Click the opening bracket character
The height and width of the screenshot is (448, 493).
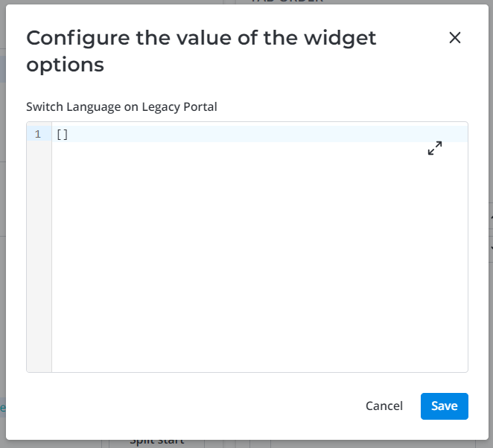(x=59, y=135)
